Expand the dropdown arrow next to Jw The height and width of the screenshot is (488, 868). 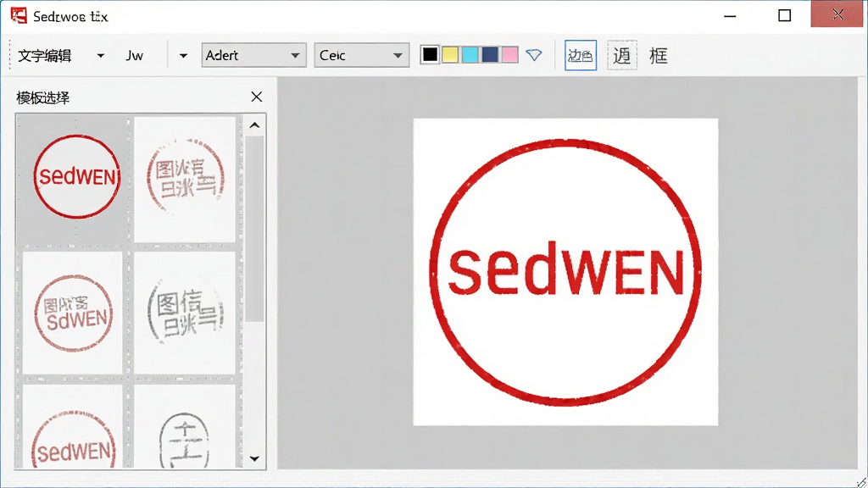click(183, 55)
